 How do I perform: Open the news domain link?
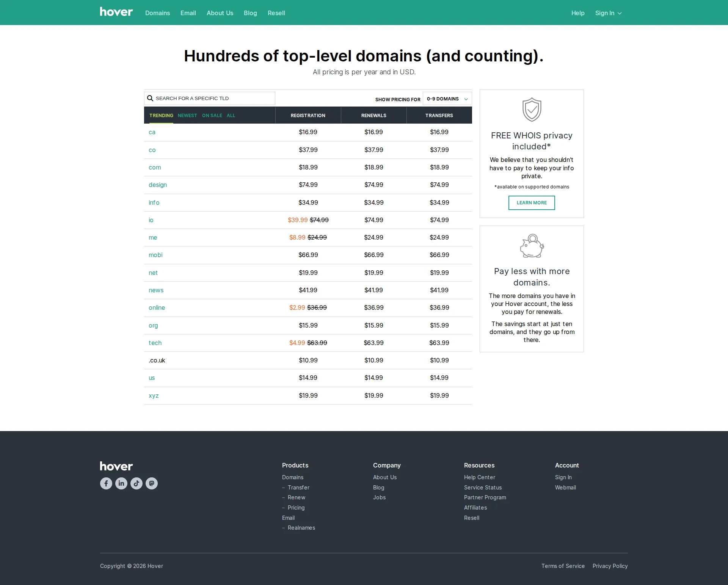156,290
